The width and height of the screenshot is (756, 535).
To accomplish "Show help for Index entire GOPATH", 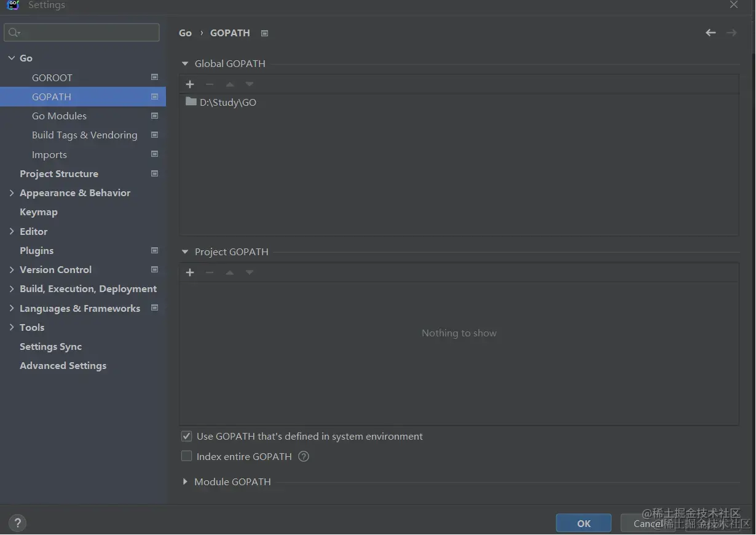I will click(304, 456).
